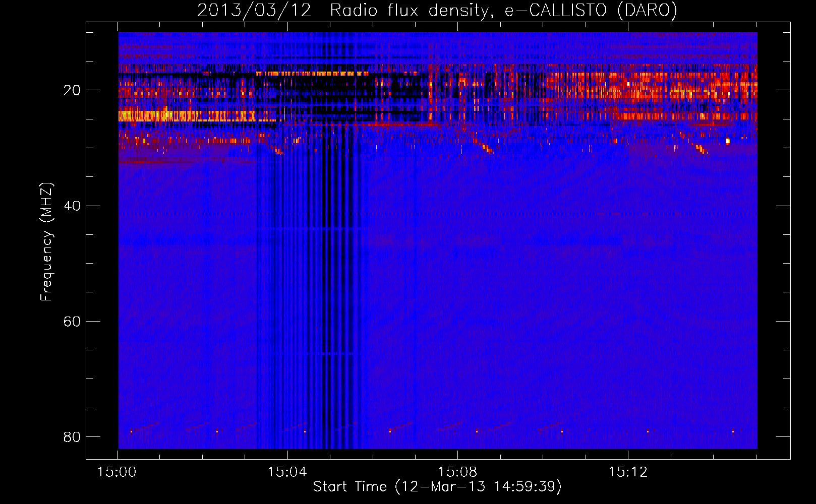Screen dimensions: 816x504
Task: Click the bright white spot near 15:14
Action: 728,141
